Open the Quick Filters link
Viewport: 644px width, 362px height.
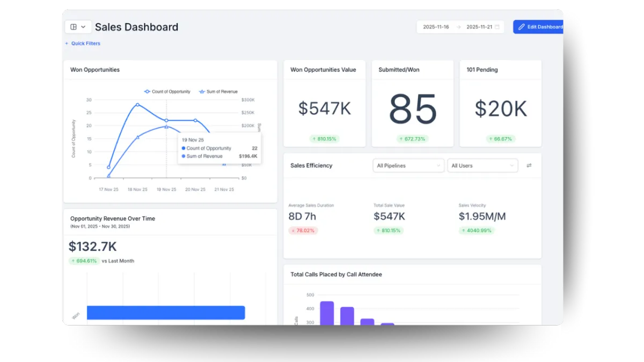click(x=86, y=43)
